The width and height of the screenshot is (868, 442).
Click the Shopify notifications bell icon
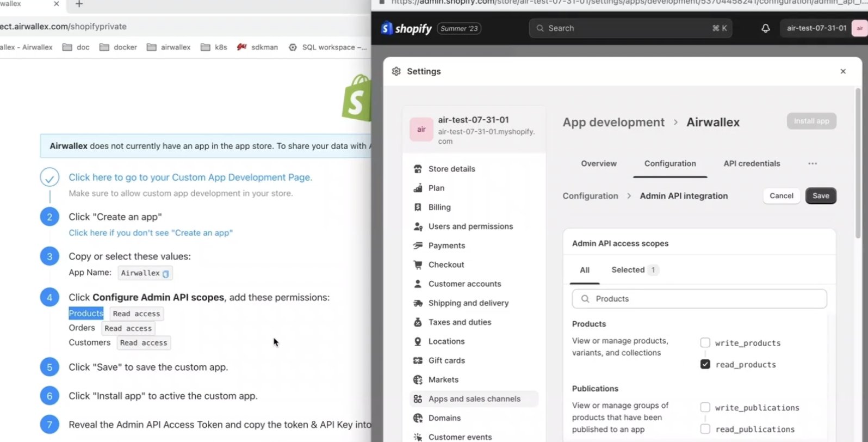pos(765,28)
